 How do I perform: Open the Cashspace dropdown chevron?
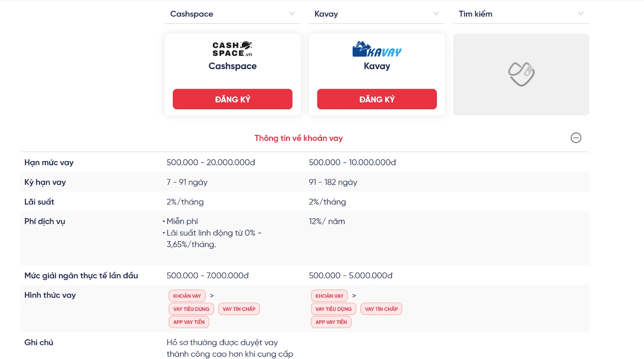(x=292, y=14)
